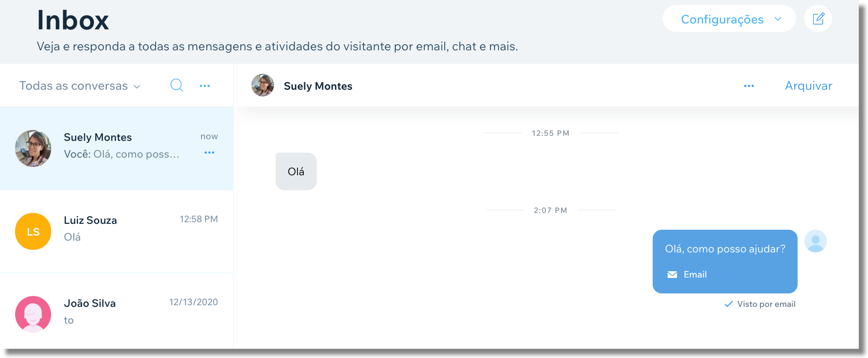
Task: Open conversation list options menu
Action: tap(205, 86)
